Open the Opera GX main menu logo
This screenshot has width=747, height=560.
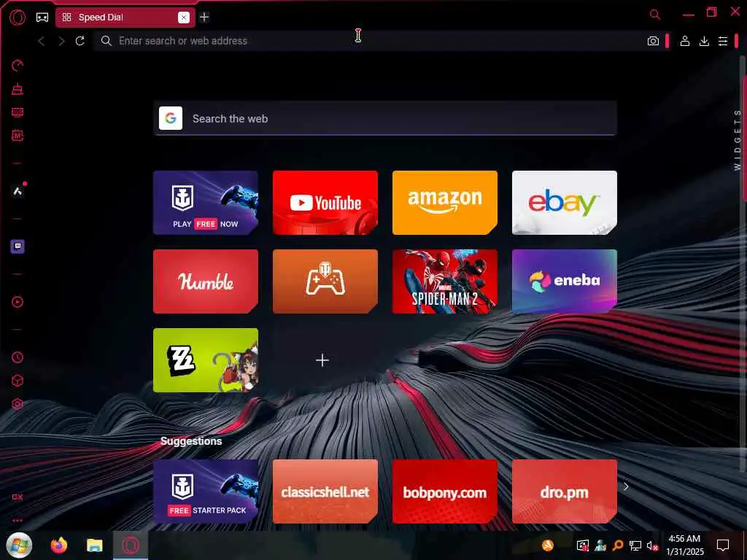click(x=18, y=17)
